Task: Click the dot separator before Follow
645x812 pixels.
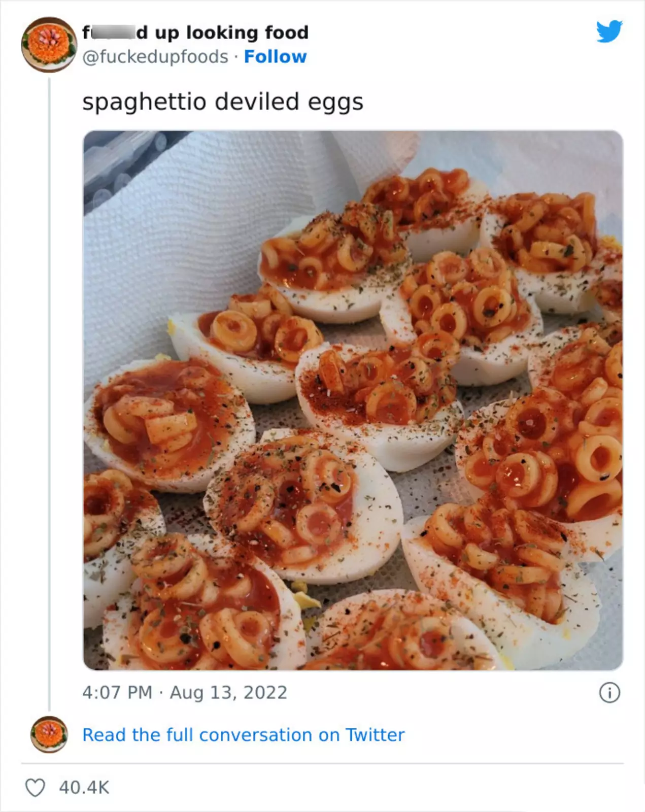Action: pyautogui.click(x=236, y=56)
